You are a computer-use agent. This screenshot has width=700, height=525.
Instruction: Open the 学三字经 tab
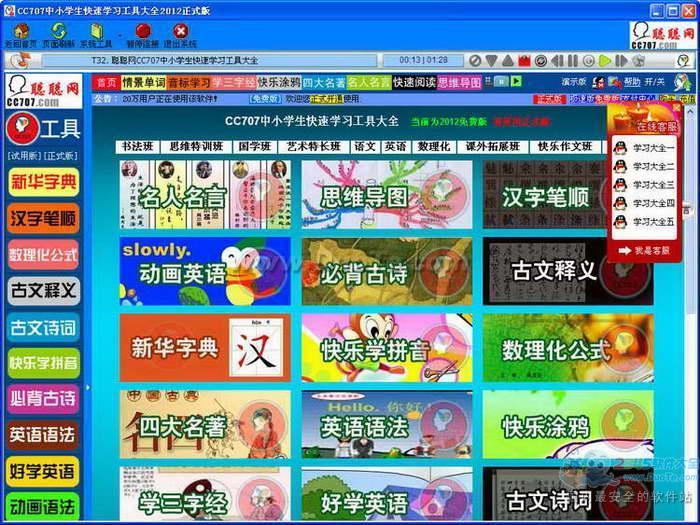pyautogui.click(x=234, y=83)
